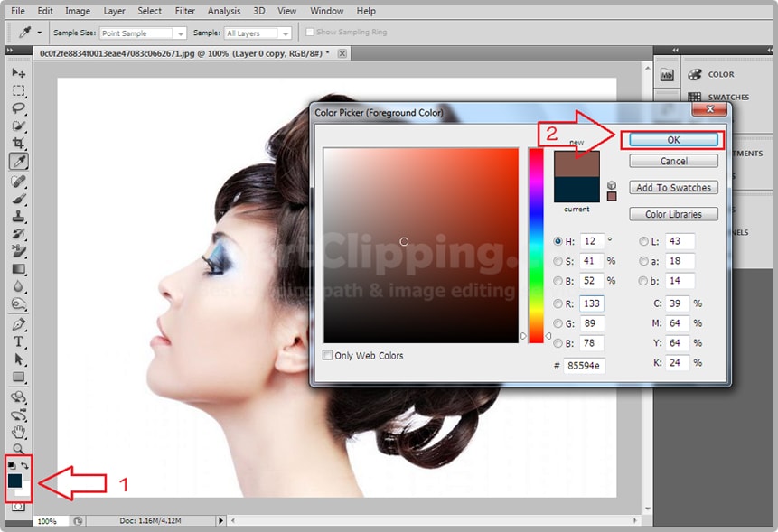
Task: Select the Lasso tool
Action: point(18,108)
